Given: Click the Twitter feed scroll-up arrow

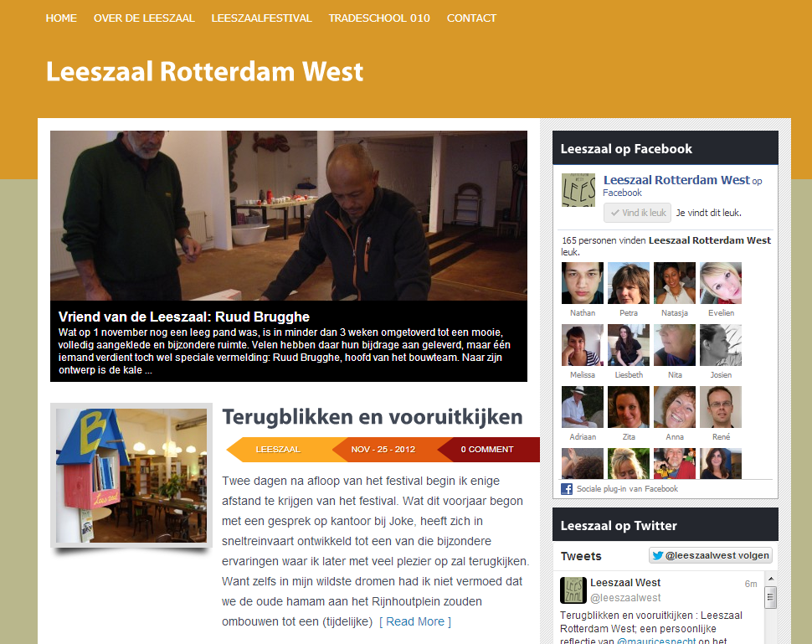Looking at the screenshot, I should [x=771, y=579].
